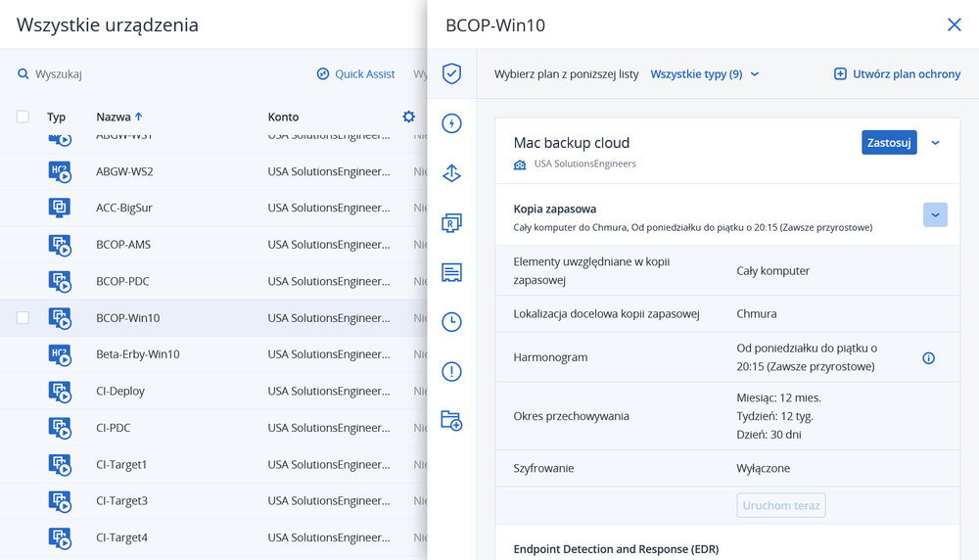Image resolution: width=979 pixels, height=560 pixels.
Task: Select the ACC-BigSur device name
Action: click(x=124, y=208)
